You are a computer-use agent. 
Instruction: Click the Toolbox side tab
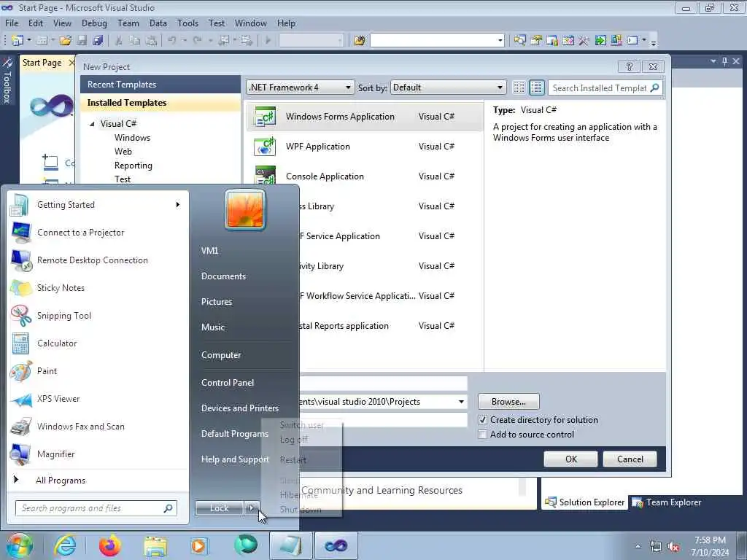[7, 81]
